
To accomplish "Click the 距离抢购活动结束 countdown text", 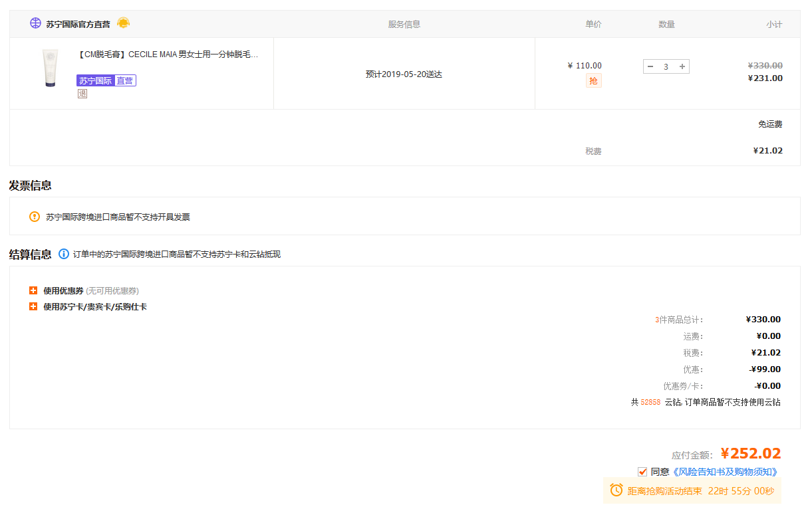I will [x=664, y=491].
